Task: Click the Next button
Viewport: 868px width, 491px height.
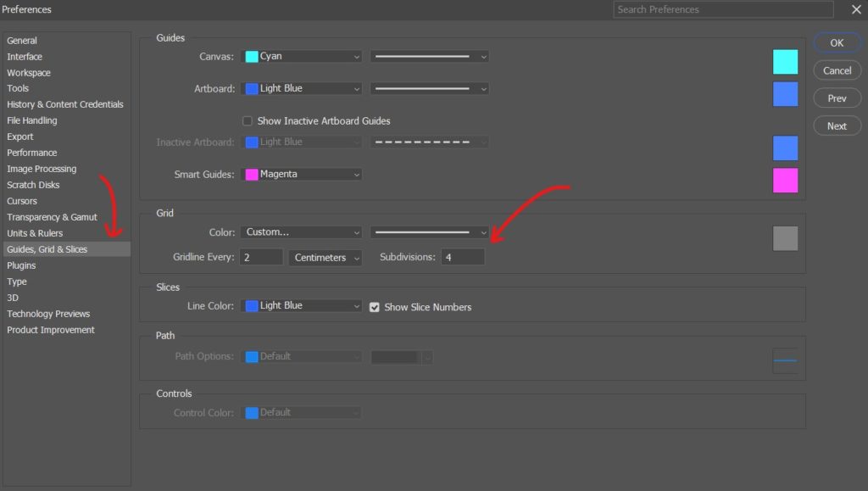Action: [837, 126]
